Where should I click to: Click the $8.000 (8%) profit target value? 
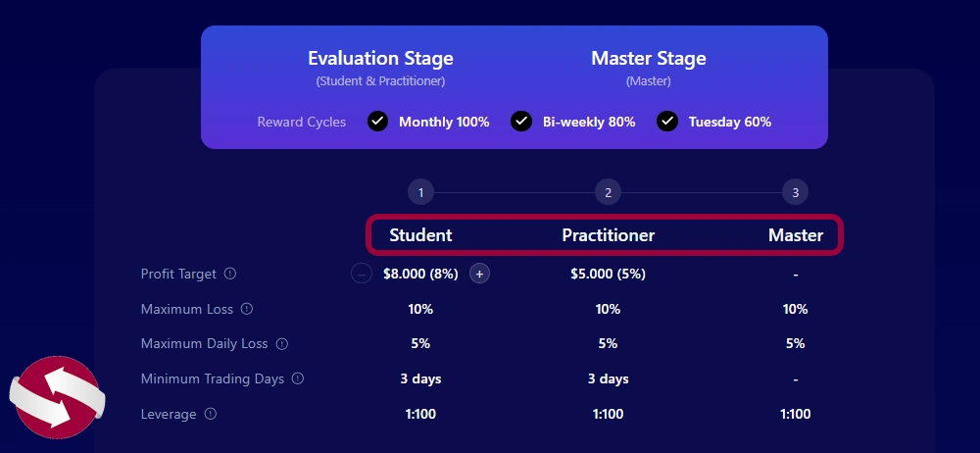[420, 274]
